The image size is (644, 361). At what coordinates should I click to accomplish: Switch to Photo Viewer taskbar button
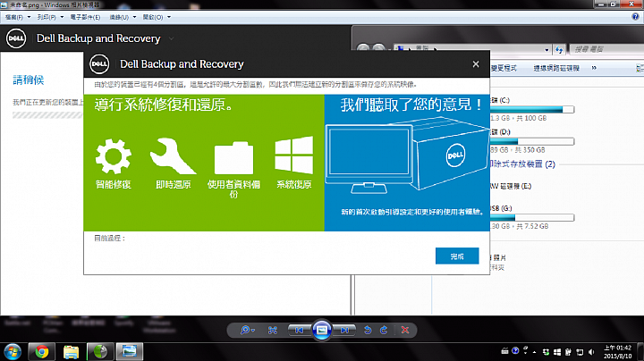pyautogui.click(x=130, y=351)
